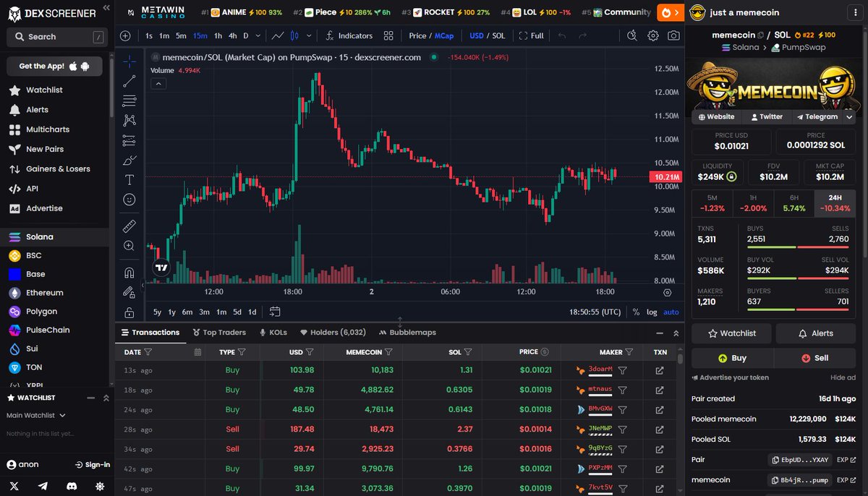Toggle auto scale on chart
Viewport: 868px width, 496px height.
click(x=671, y=312)
